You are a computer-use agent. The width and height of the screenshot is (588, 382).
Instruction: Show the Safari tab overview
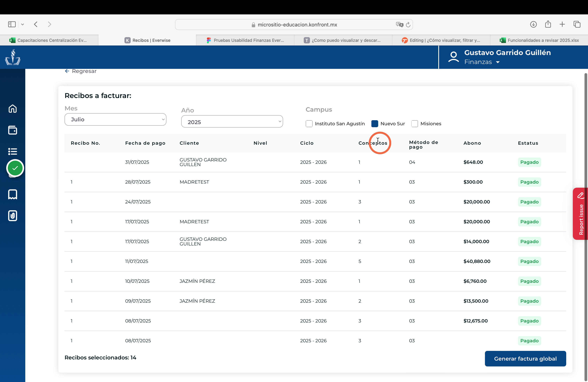click(577, 24)
